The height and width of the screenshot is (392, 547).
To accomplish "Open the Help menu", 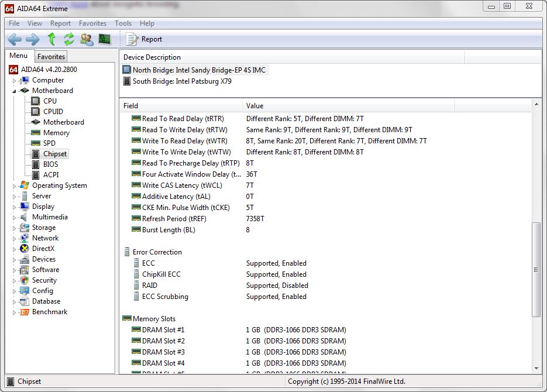I will 147,23.
